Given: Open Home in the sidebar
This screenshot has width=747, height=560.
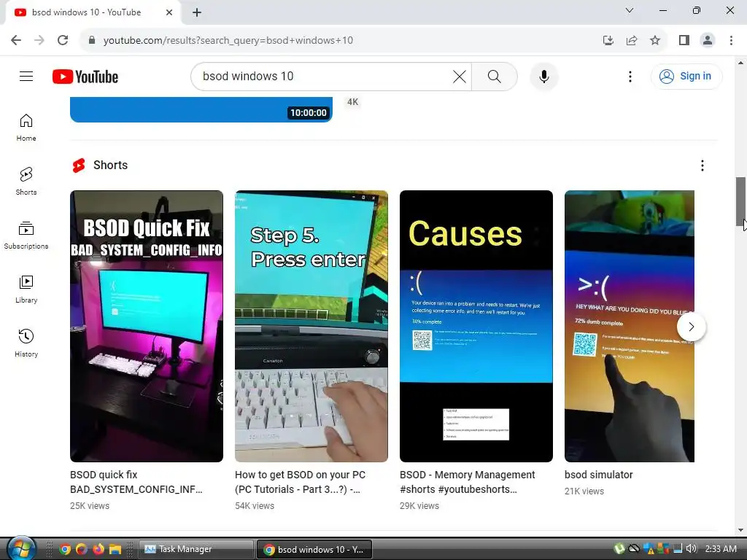Looking at the screenshot, I should (x=26, y=128).
